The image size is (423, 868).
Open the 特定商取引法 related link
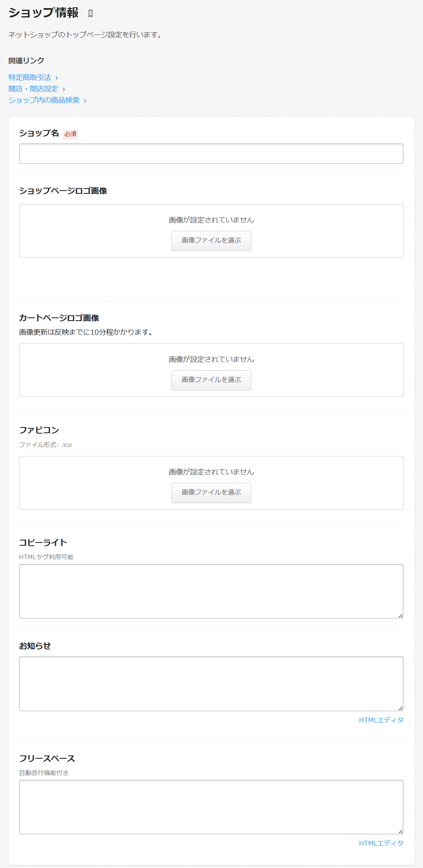tap(30, 77)
